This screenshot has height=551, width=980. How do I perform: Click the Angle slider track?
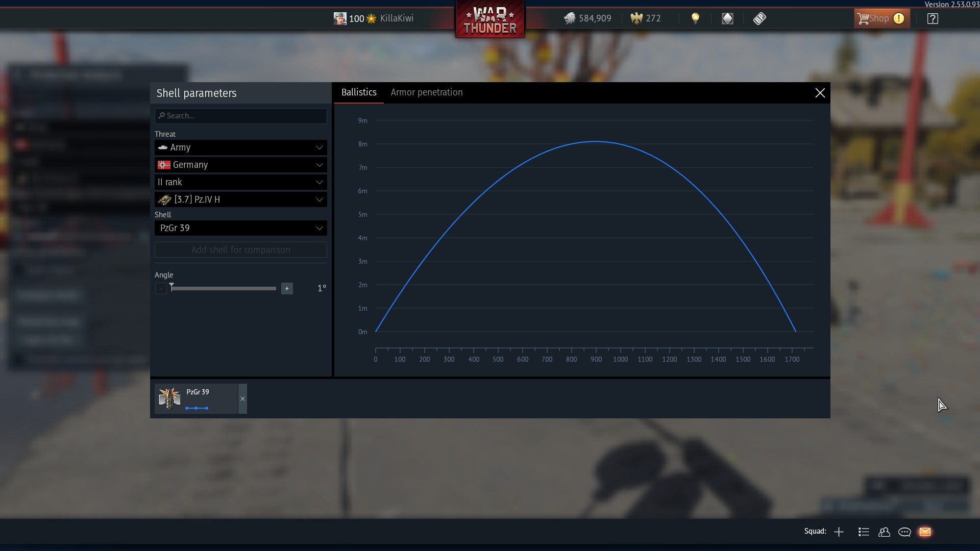tap(225, 288)
